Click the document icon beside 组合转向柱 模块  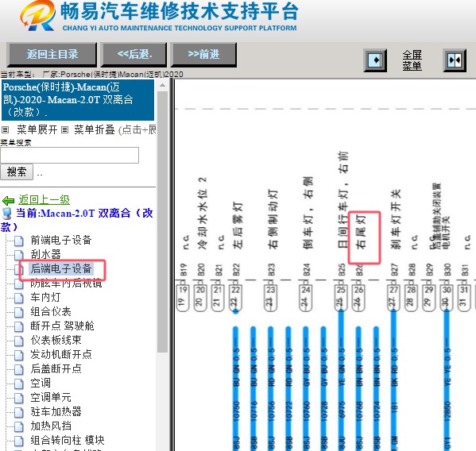click(19, 441)
